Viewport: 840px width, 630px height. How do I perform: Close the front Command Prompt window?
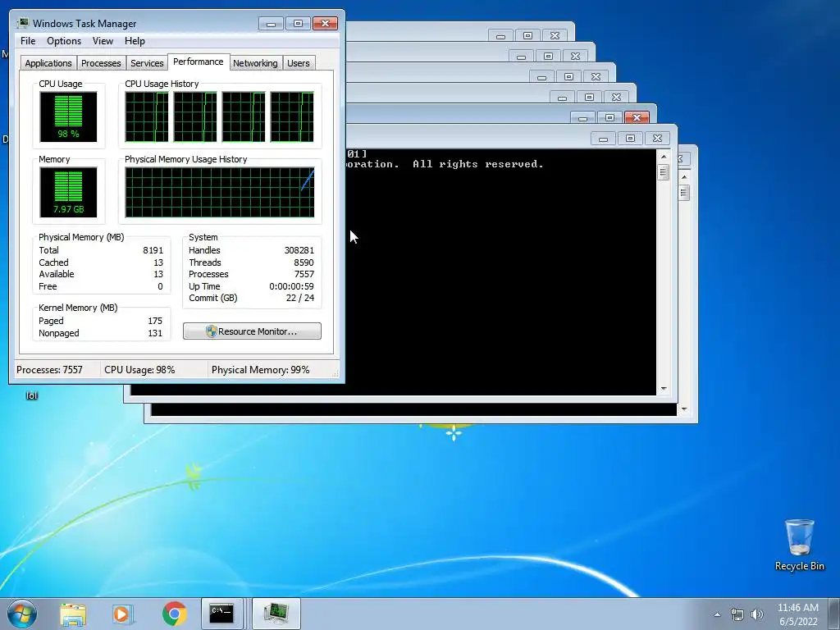pyautogui.click(x=657, y=138)
